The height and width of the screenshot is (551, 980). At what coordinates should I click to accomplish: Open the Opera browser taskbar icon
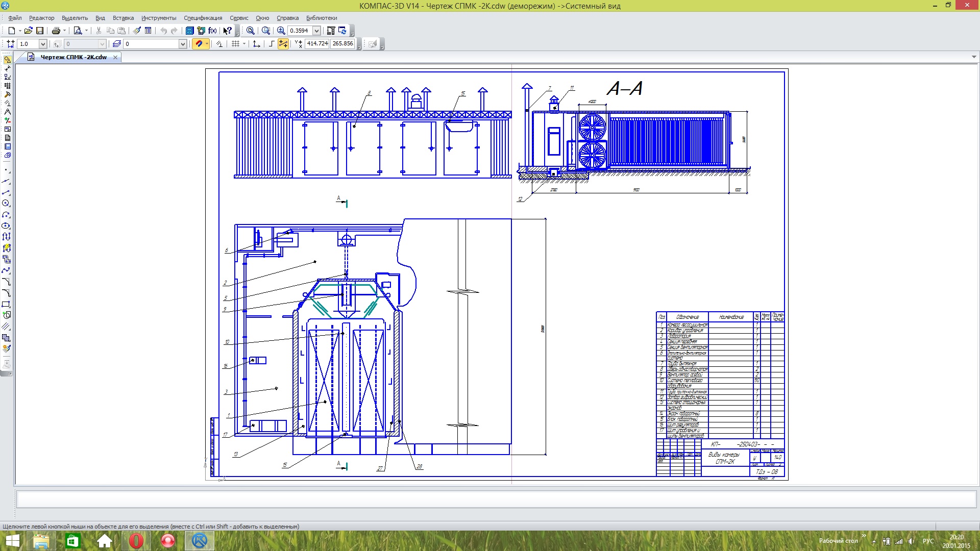[x=136, y=541]
